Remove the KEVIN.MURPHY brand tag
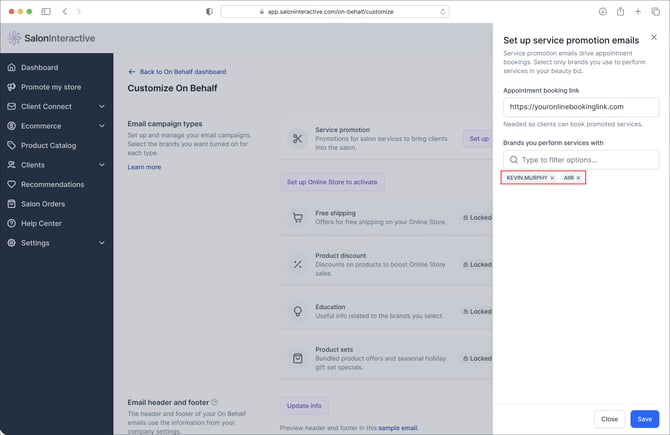The image size is (670, 435). [552, 178]
